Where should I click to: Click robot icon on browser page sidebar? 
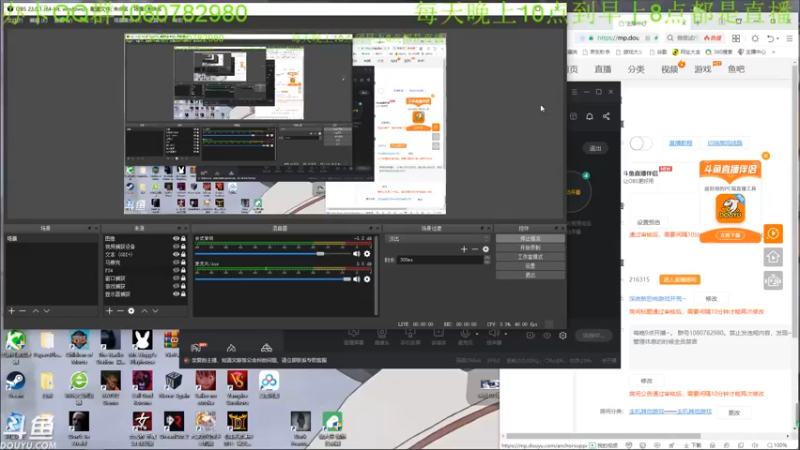click(x=773, y=281)
